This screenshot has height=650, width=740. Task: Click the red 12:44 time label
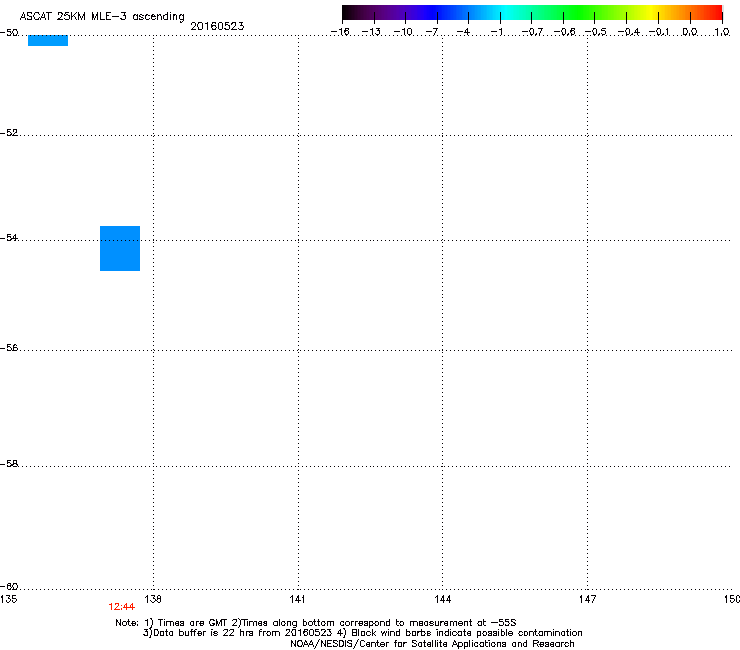[x=121, y=607]
